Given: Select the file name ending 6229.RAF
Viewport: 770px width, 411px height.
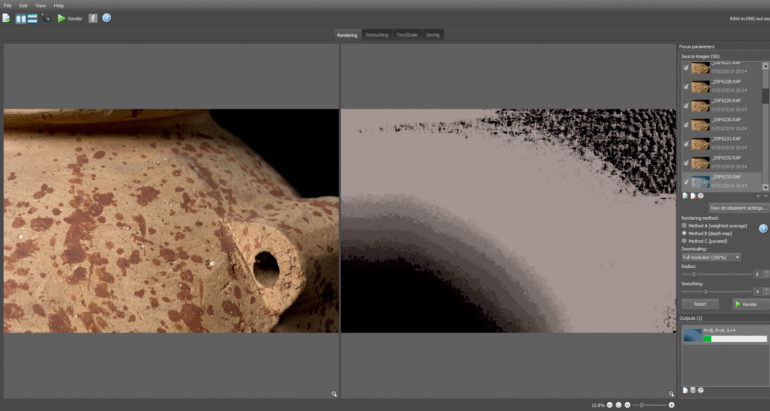Looking at the screenshot, I should [726, 101].
